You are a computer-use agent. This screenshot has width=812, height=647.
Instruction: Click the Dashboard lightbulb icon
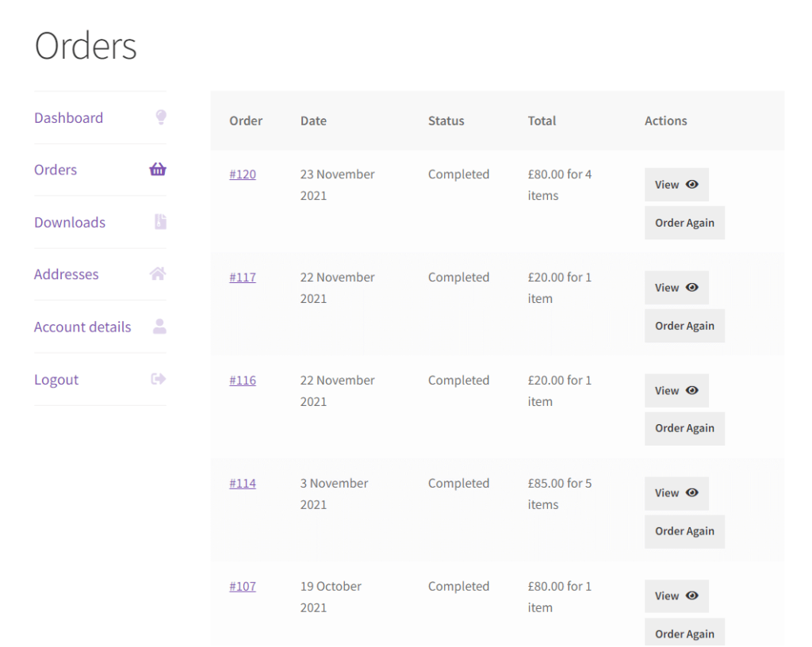pyautogui.click(x=160, y=117)
